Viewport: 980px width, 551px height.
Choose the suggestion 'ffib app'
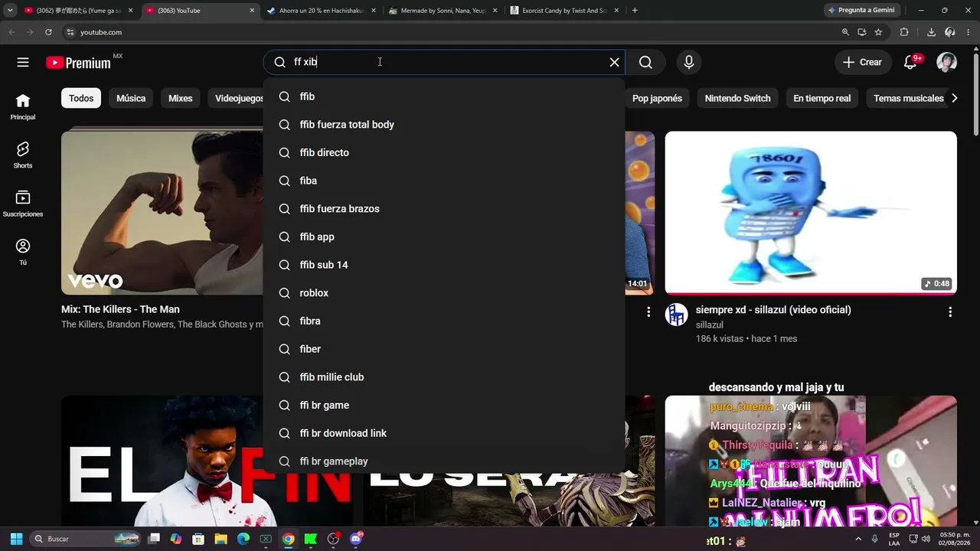tap(444, 236)
